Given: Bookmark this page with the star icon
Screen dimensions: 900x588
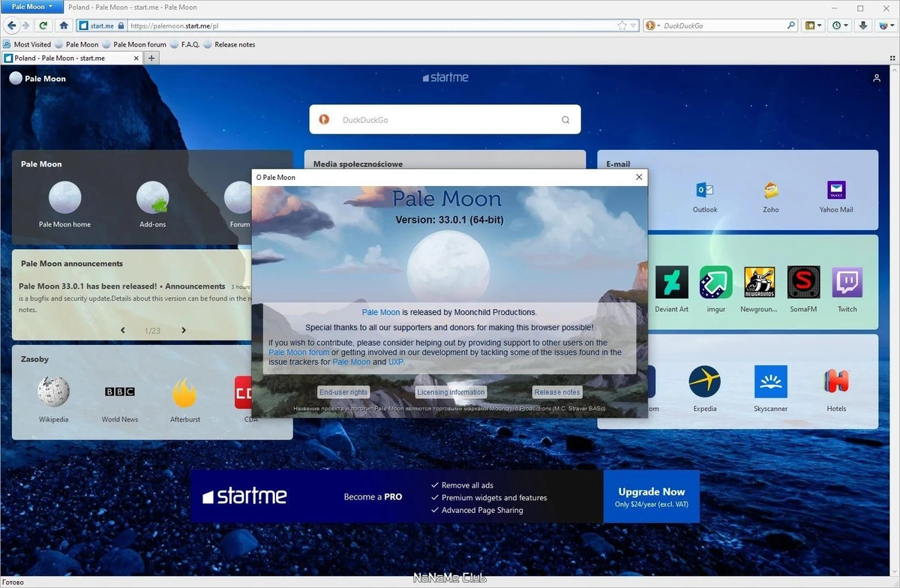Looking at the screenshot, I should pos(622,25).
